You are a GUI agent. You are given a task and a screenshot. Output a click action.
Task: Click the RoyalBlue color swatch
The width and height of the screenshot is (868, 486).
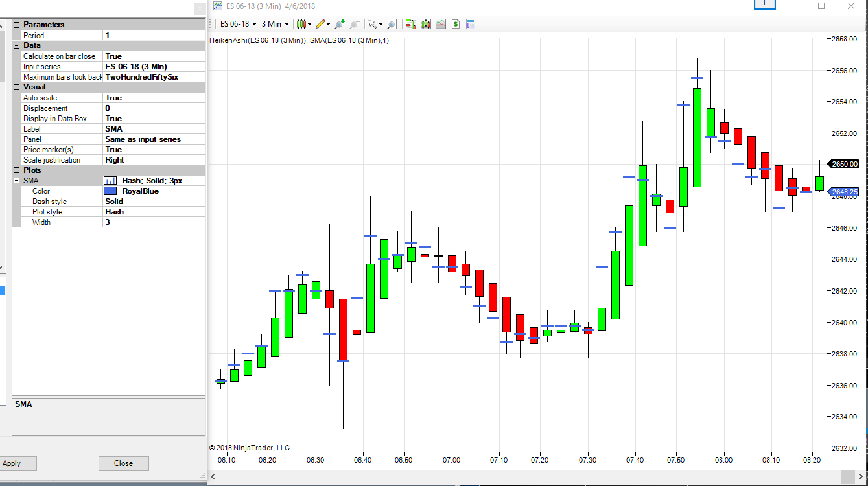click(x=110, y=191)
